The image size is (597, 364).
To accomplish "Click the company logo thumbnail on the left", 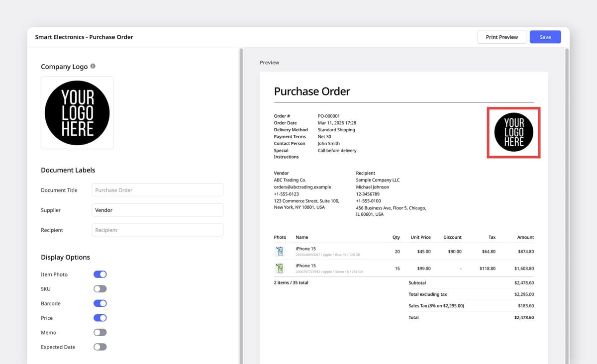I will pyautogui.click(x=77, y=112).
